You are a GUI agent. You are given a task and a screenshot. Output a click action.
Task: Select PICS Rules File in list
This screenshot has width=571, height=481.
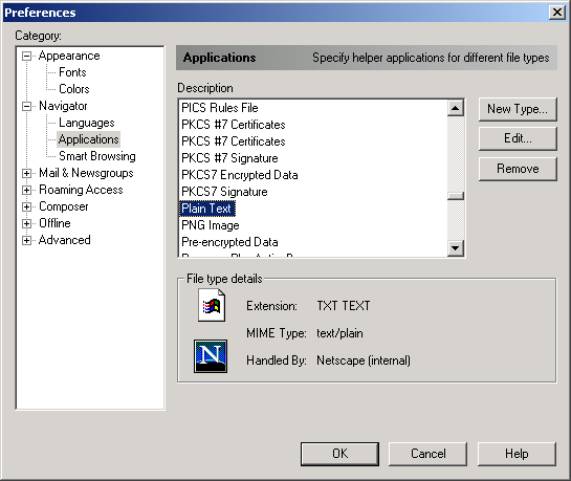tap(220, 108)
